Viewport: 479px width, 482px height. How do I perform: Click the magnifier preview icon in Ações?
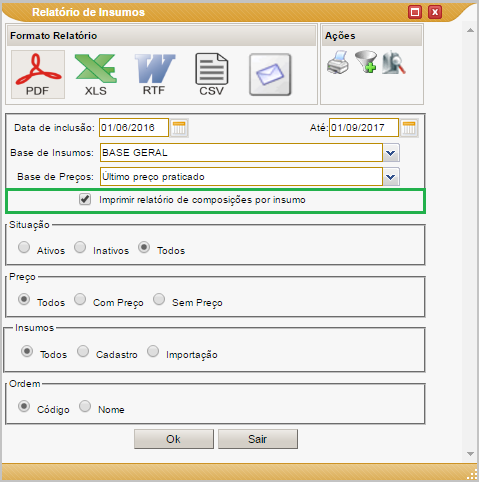pyautogui.click(x=394, y=62)
